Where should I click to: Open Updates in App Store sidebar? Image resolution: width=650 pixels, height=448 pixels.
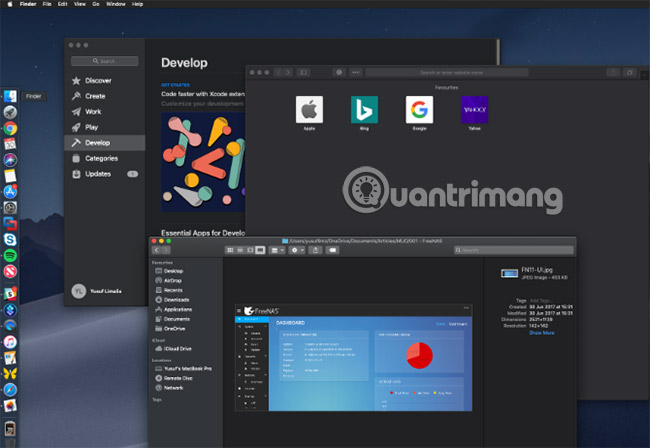coord(104,174)
